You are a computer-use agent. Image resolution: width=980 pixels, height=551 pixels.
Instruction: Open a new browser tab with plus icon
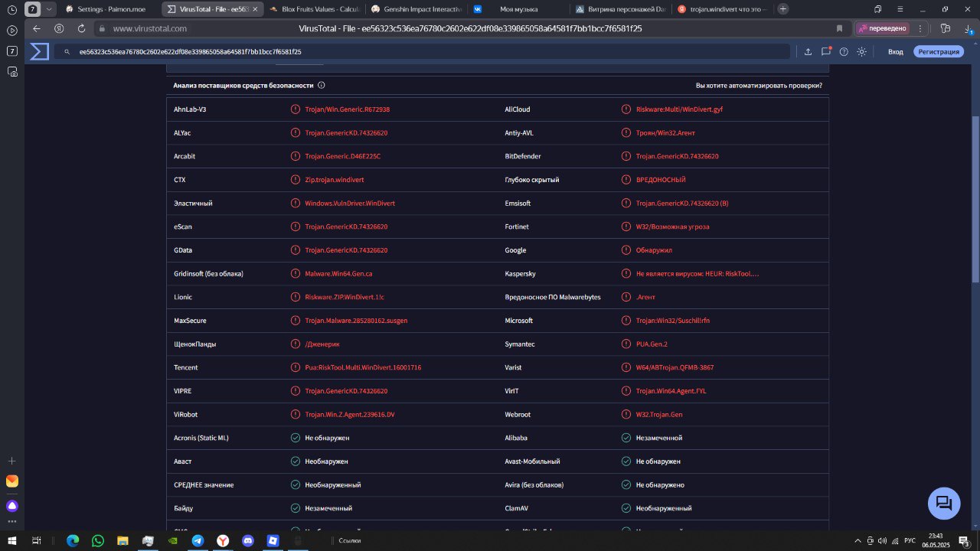(783, 9)
